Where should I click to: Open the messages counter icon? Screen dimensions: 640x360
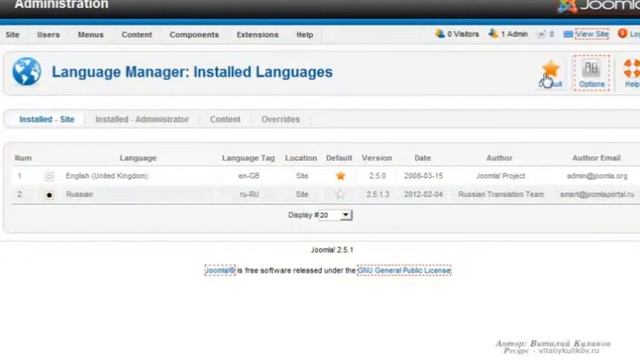click(541, 34)
